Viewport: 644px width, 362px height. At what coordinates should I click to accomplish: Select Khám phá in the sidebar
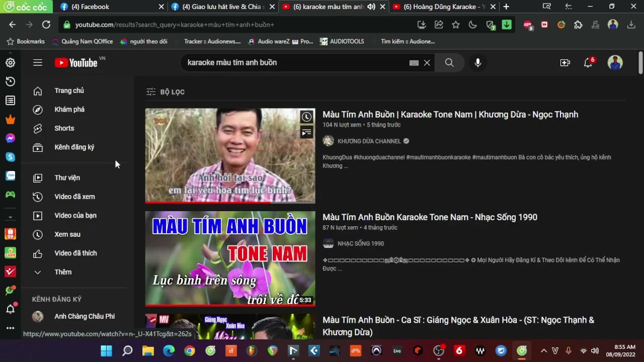[69, 110]
